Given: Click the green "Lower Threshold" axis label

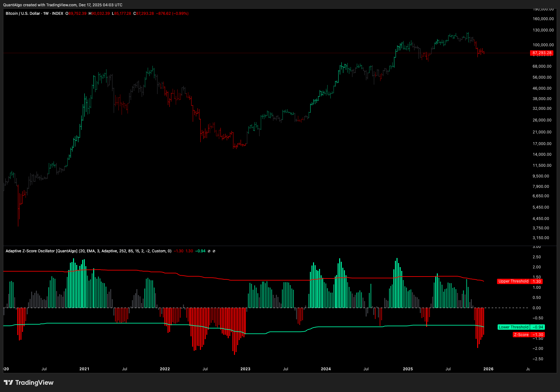Looking at the screenshot, I should tap(513, 327).
